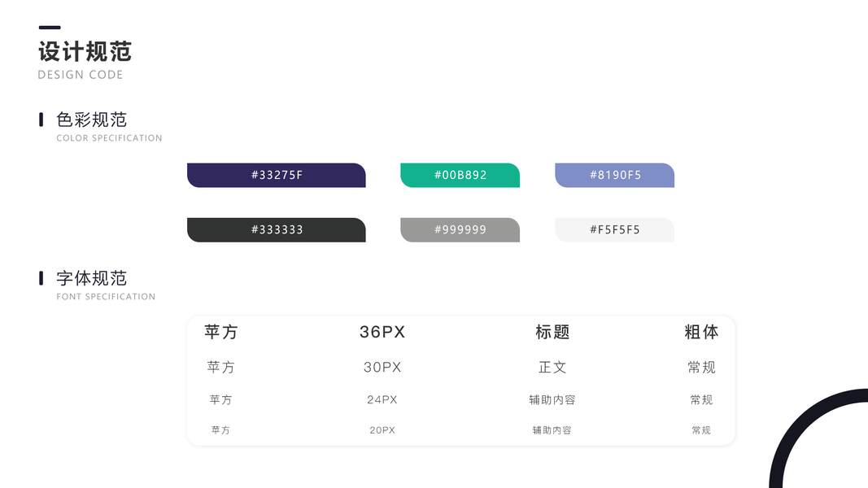This screenshot has height=488, width=868.
Task: Click the #33275F dark purple color swatch
Action: [277, 175]
